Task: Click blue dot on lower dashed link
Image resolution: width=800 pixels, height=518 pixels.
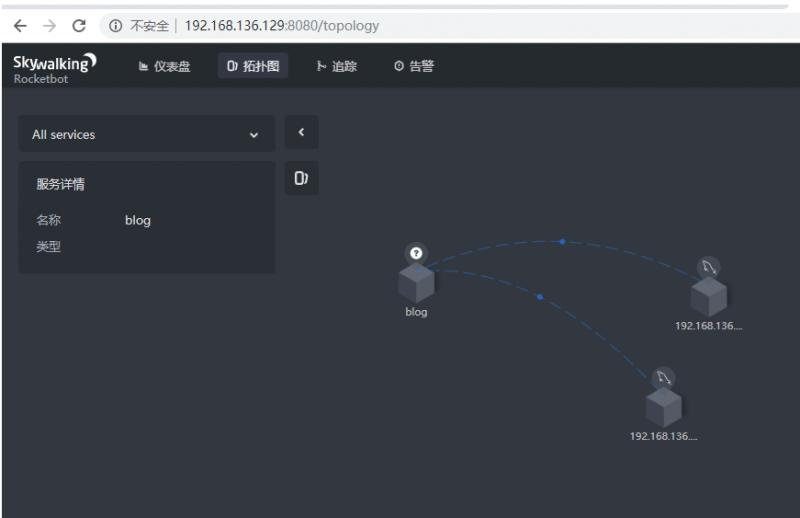Action: click(x=540, y=297)
